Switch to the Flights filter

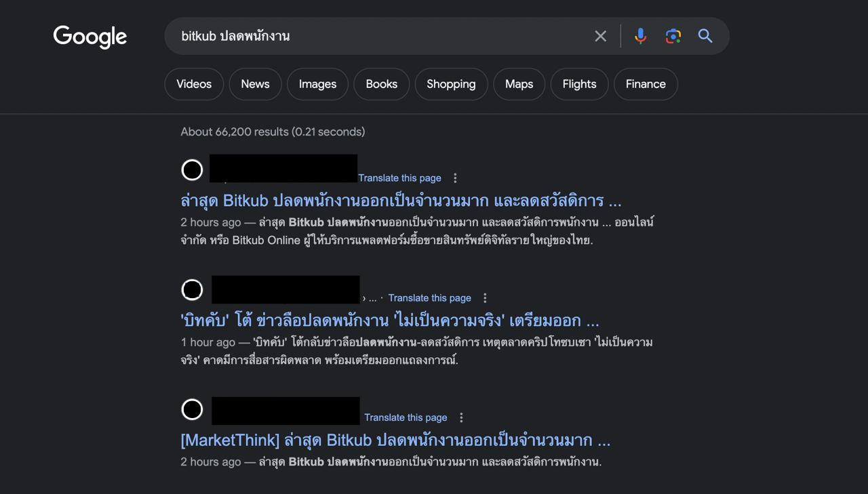579,84
